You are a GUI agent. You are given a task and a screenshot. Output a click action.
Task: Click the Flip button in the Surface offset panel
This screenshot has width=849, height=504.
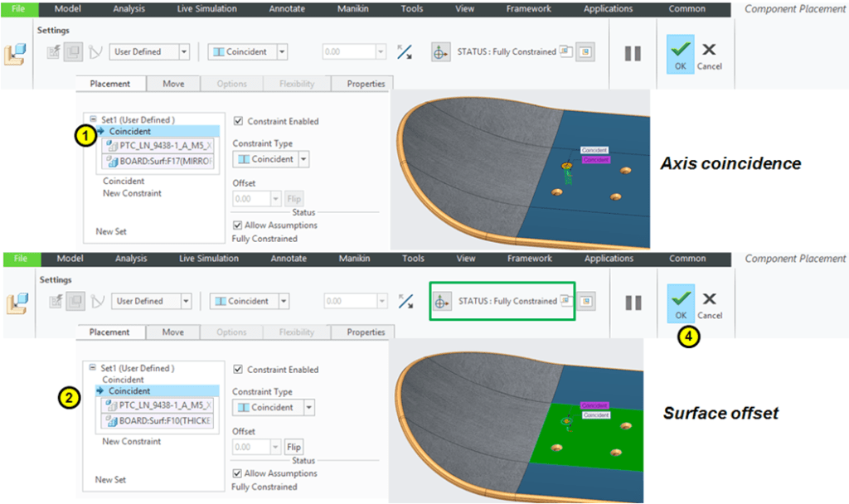coord(294,448)
